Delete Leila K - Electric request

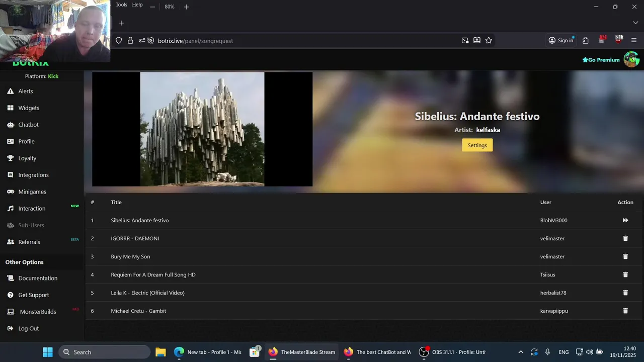tap(625, 293)
